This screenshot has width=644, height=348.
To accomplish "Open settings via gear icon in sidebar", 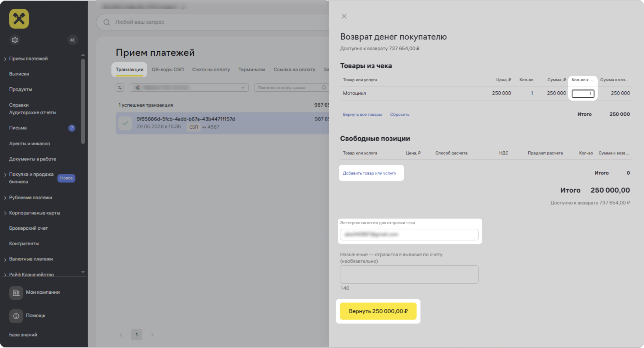I will click(x=15, y=40).
